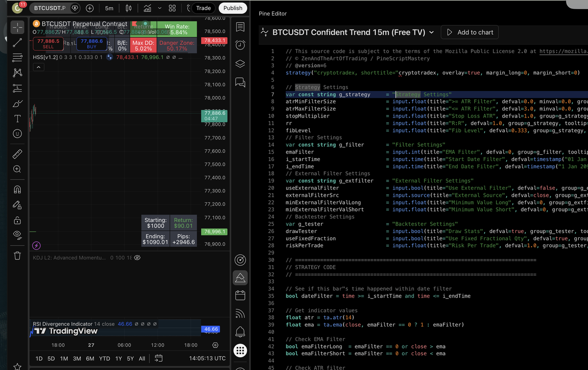The image size is (588, 370).
Task: Click the strategy trades arrows icon in HSS legend
Action: coord(110,57)
